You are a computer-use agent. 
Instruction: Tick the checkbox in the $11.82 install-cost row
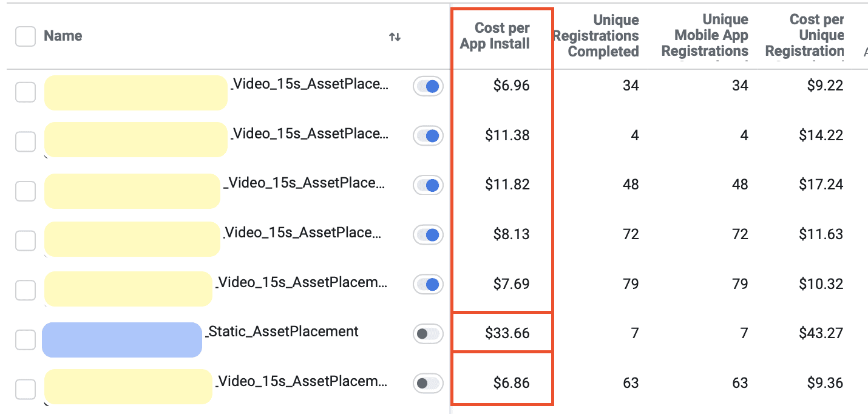click(25, 191)
